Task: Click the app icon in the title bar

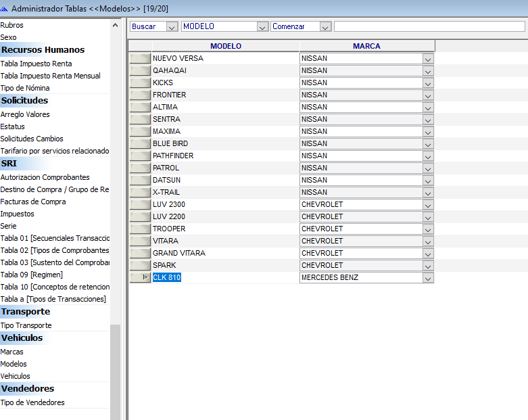Action: 5,8
